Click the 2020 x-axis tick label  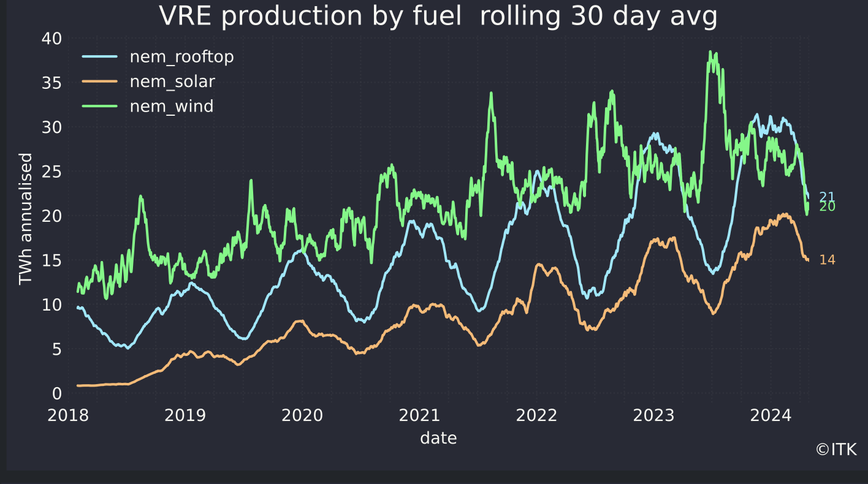(x=302, y=416)
